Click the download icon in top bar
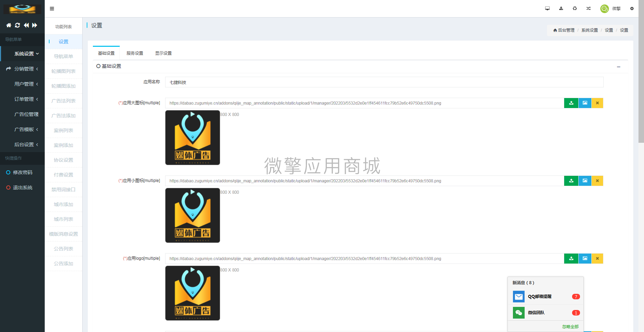This screenshot has width=644, height=332. (x=561, y=9)
